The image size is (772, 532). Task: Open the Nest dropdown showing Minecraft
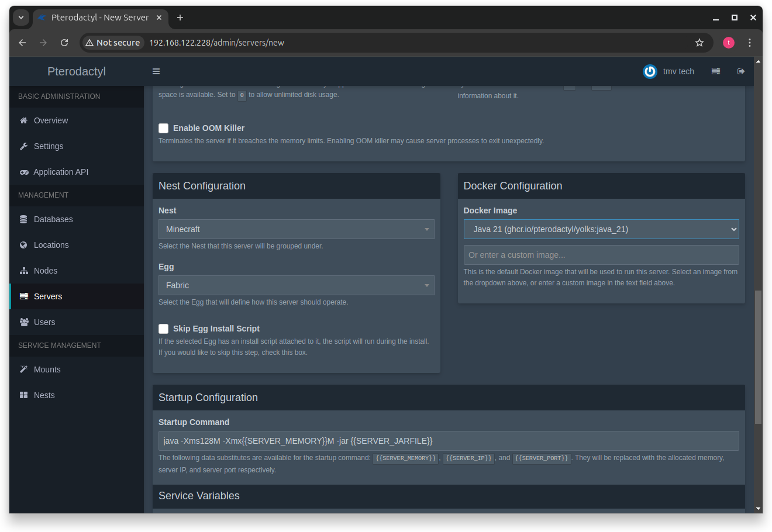tap(296, 229)
